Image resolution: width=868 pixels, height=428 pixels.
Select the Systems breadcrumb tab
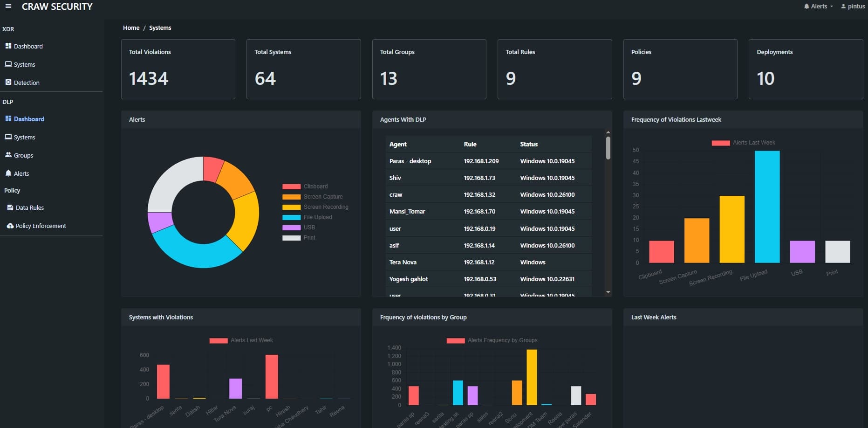pos(160,28)
